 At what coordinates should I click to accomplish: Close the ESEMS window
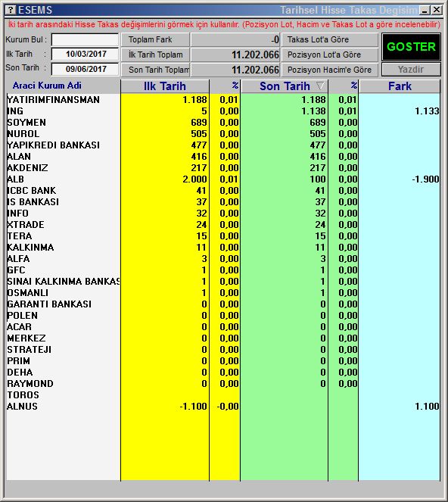pyautogui.click(x=436, y=11)
